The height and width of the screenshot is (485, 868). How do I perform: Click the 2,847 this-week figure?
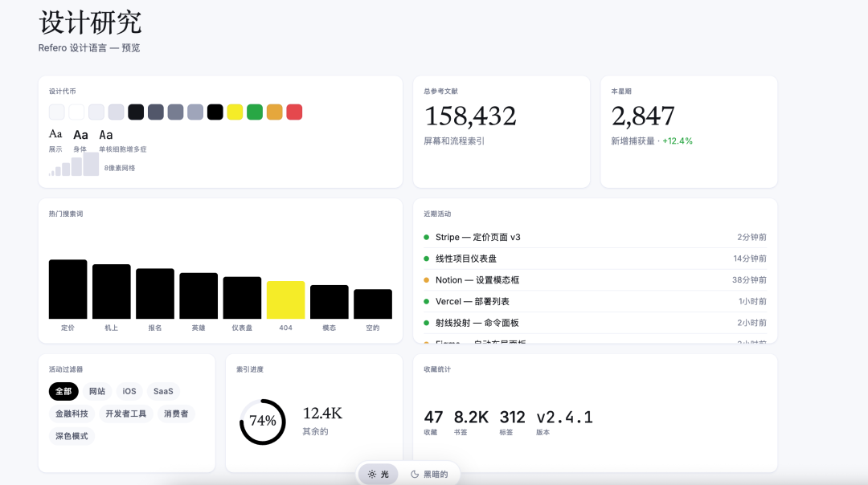pyautogui.click(x=643, y=116)
